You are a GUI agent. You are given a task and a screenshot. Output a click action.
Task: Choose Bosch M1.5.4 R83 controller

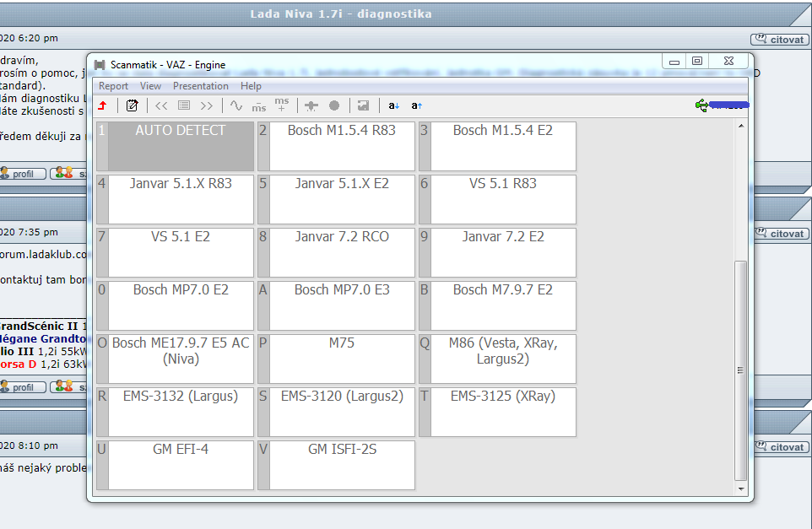341,146
